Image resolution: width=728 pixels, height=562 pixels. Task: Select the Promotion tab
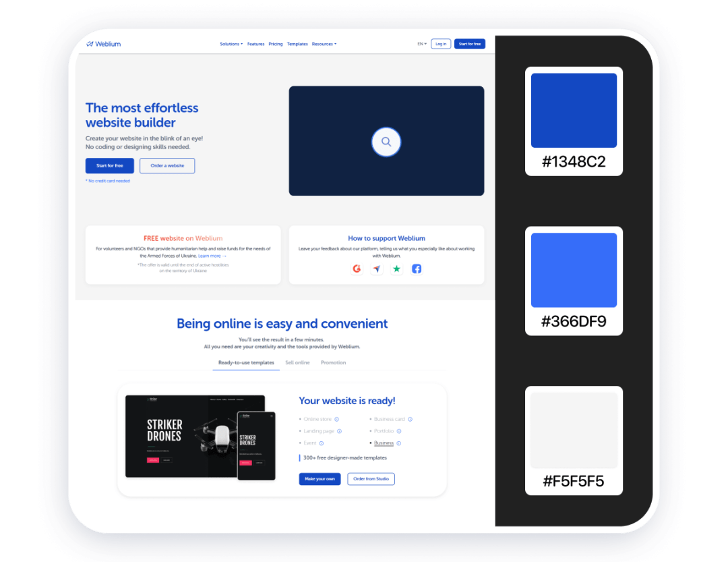(333, 362)
